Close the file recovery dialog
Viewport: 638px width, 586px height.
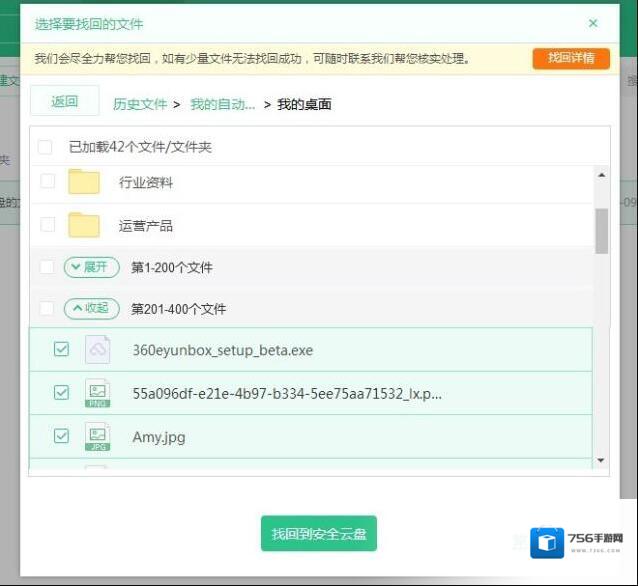click(593, 23)
